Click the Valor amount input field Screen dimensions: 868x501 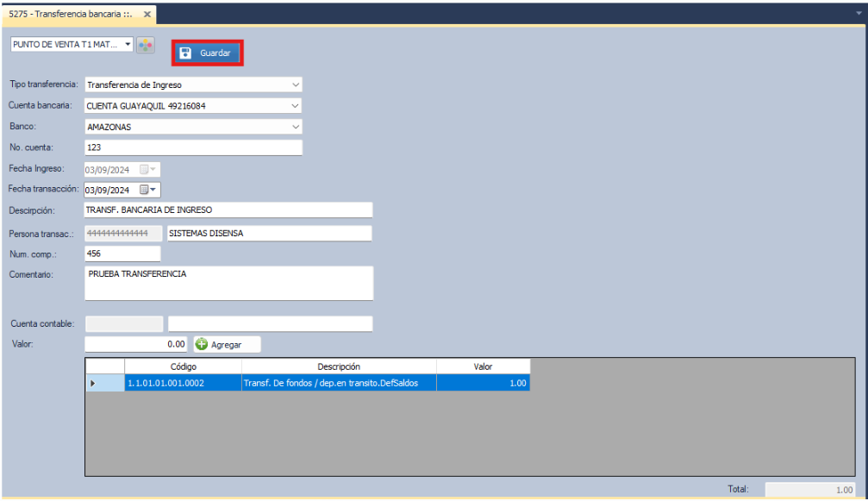pyautogui.click(x=135, y=344)
